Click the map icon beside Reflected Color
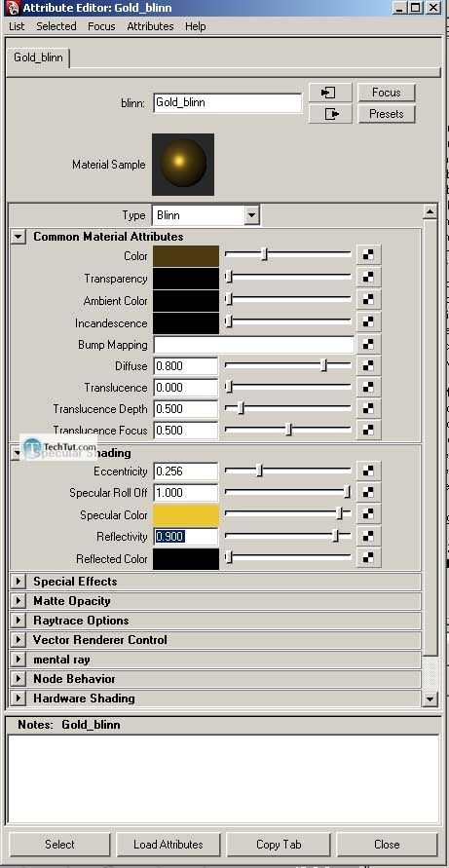 (368, 558)
